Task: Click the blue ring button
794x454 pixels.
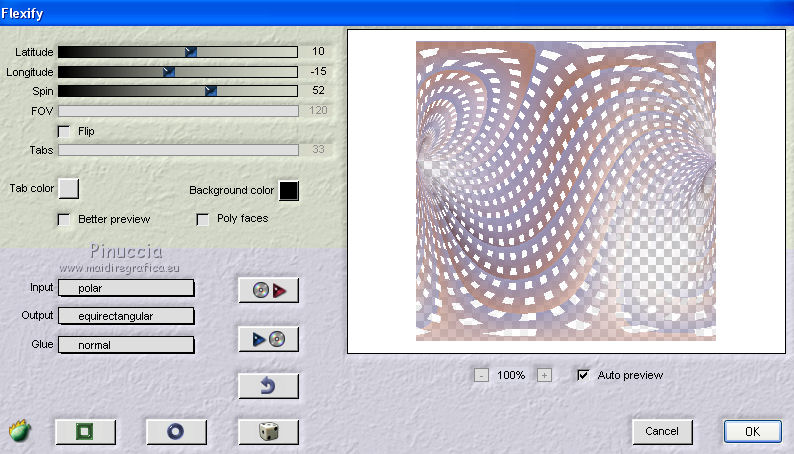Action: pos(176,432)
